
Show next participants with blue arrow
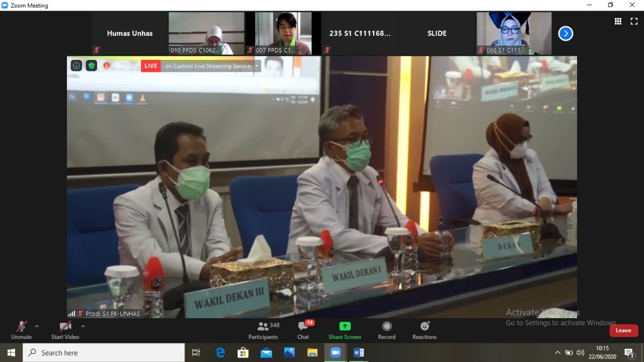(566, 34)
